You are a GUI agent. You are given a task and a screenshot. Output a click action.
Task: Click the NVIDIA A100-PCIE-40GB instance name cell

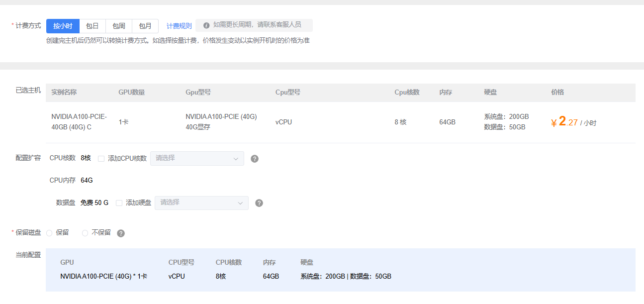(79, 122)
